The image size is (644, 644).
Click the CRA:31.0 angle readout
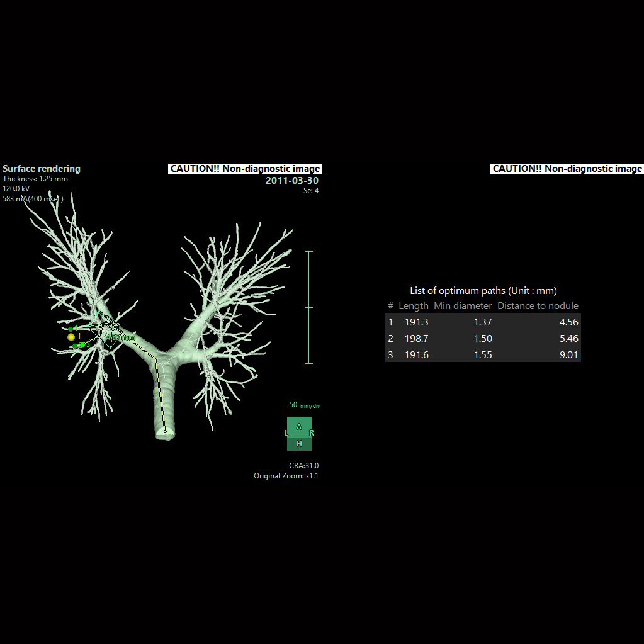[x=303, y=466]
